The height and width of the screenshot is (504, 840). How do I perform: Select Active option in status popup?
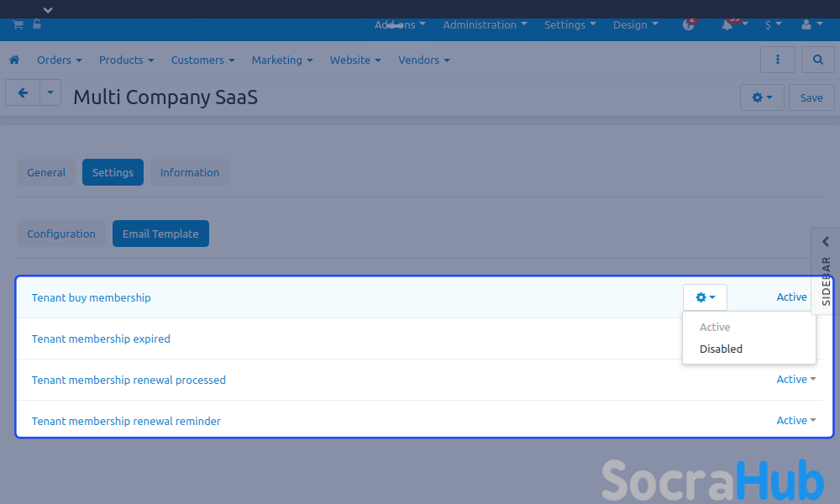pos(715,328)
